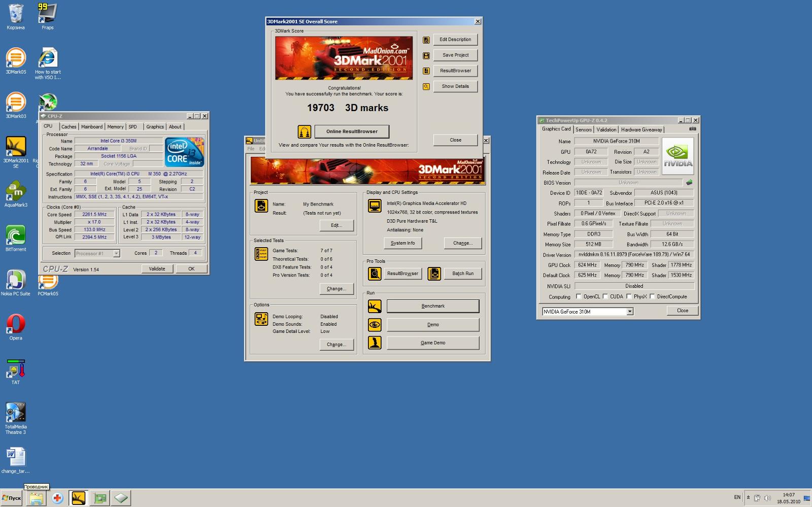
Task: Click the Show Details button
Action: click(455, 86)
